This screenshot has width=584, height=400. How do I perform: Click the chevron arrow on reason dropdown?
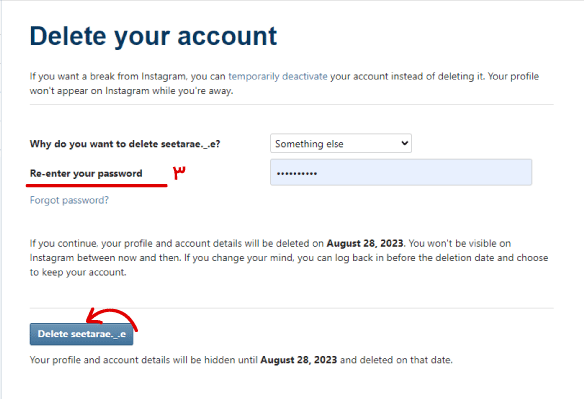pyautogui.click(x=404, y=143)
